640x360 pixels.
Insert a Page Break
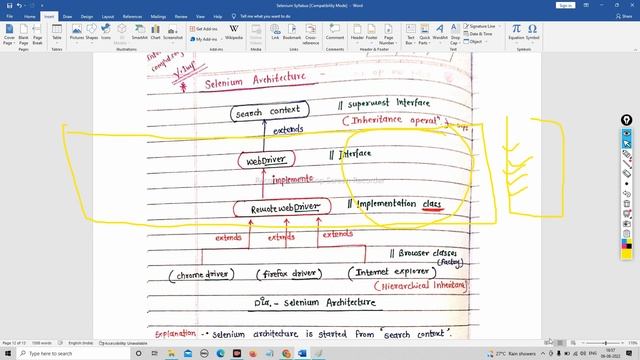37,34
